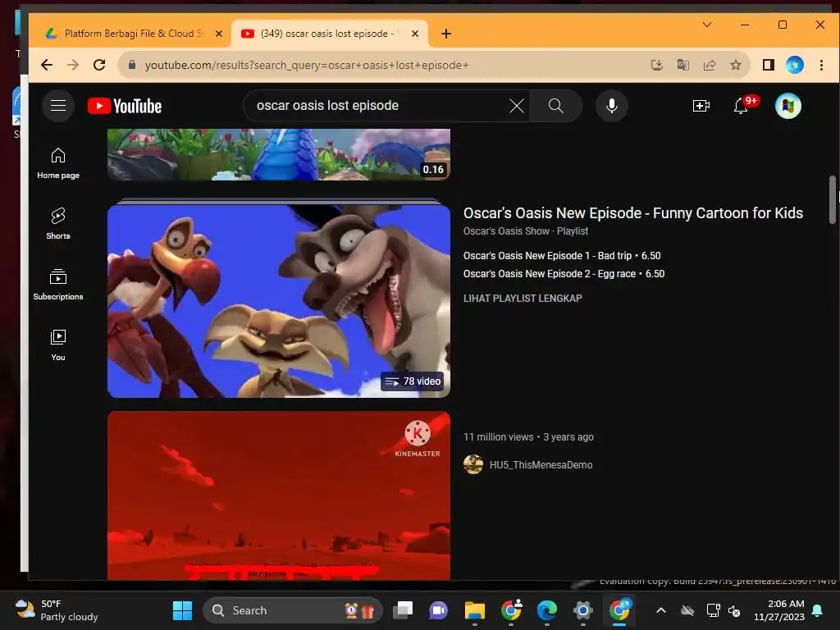Reload the page
The width and height of the screenshot is (840, 630).
[x=99, y=65]
